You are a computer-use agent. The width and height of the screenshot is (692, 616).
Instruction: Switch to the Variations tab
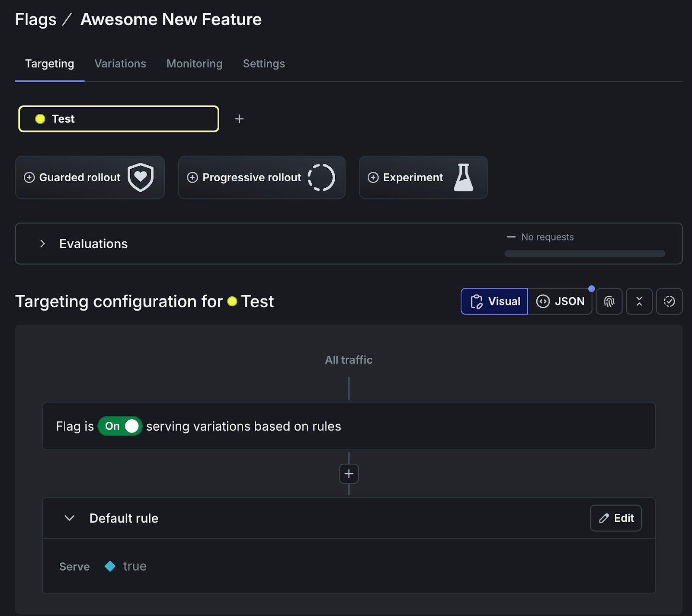click(120, 64)
